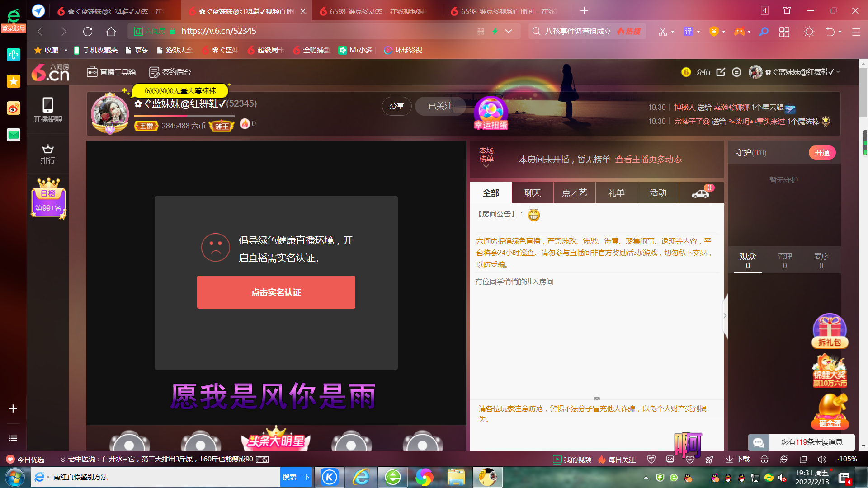Viewport: 868px width, 488px height.
Task: Switch to 活动 tab
Action: click(x=658, y=193)
